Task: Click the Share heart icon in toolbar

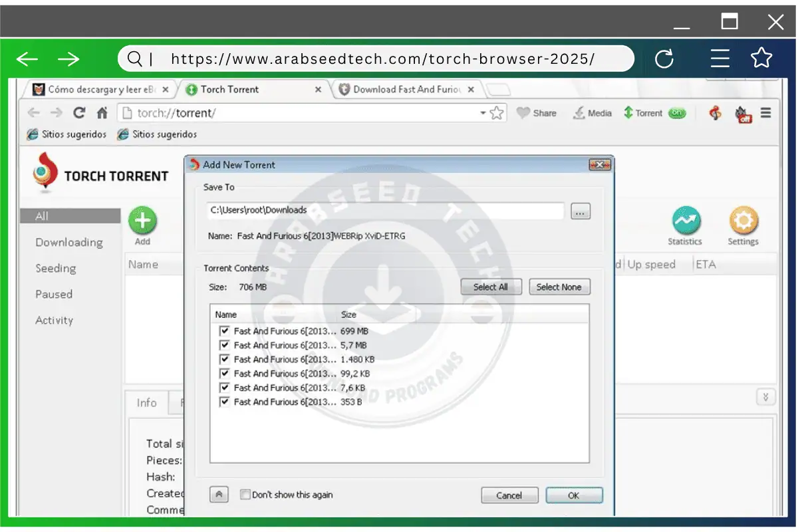Action: pyautogui.click(x=523, y=113)
